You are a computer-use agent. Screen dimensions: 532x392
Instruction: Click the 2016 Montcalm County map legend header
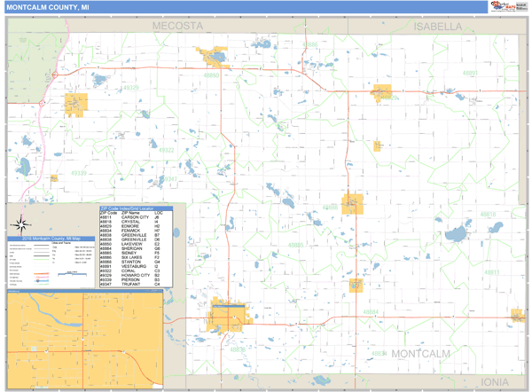(50, 239)
